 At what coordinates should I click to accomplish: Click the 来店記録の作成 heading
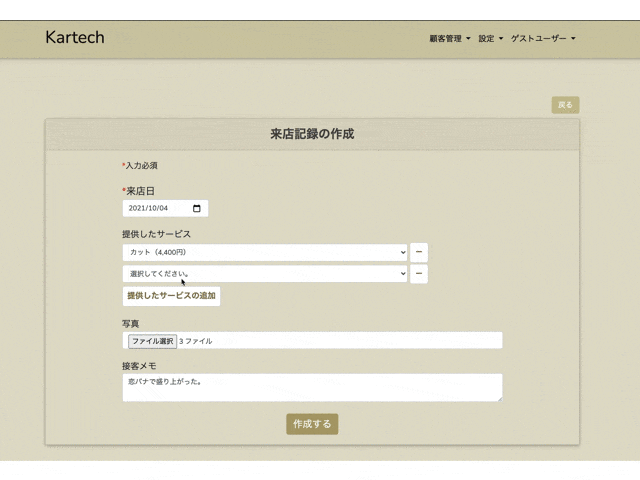point(312,134)
